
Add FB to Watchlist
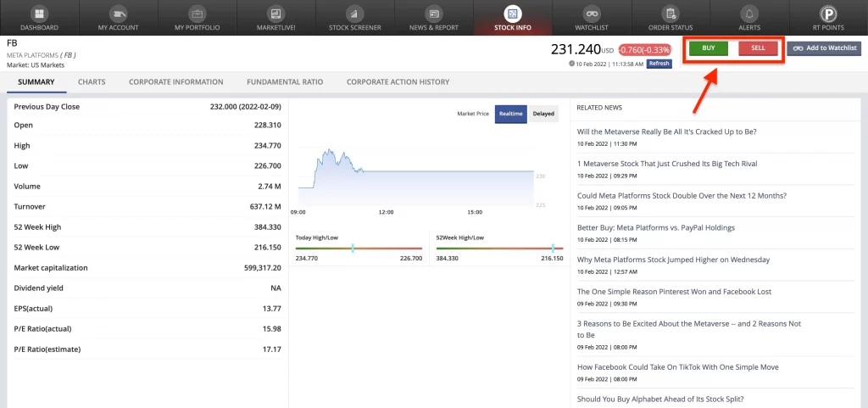[x=824, y=48]
